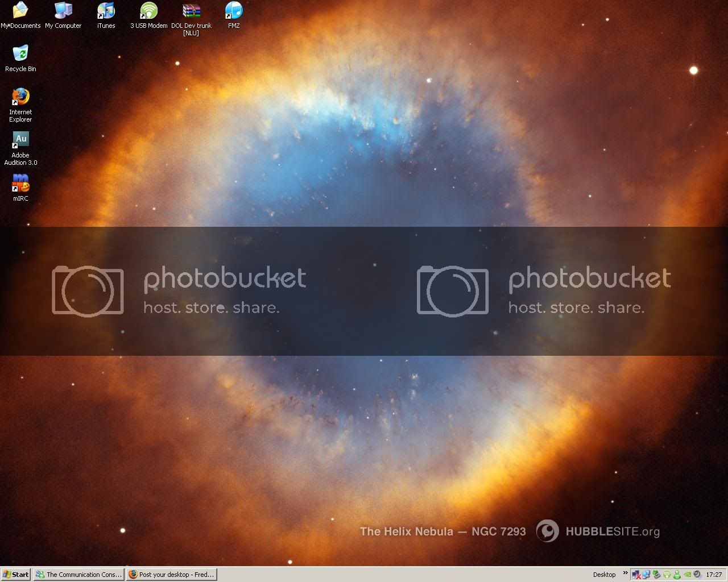
Task: Select the DOL Dev trunk archive
Action: [191, 11]
